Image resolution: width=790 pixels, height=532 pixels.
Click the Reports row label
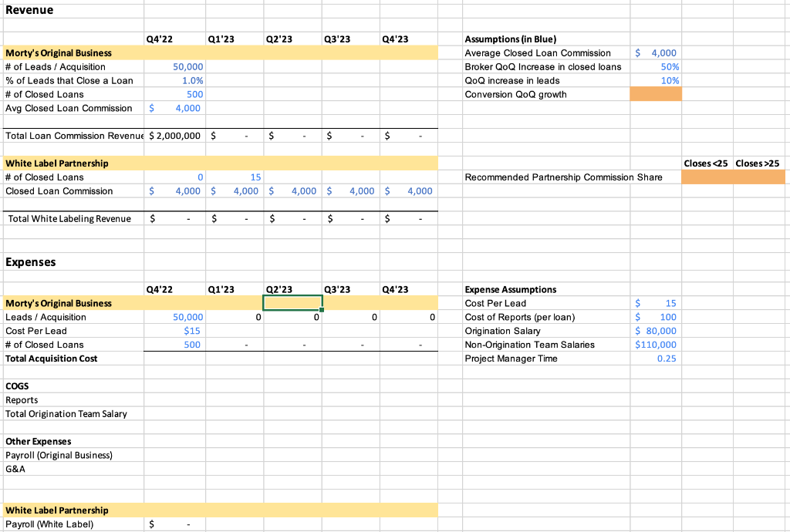coord(22,400)
